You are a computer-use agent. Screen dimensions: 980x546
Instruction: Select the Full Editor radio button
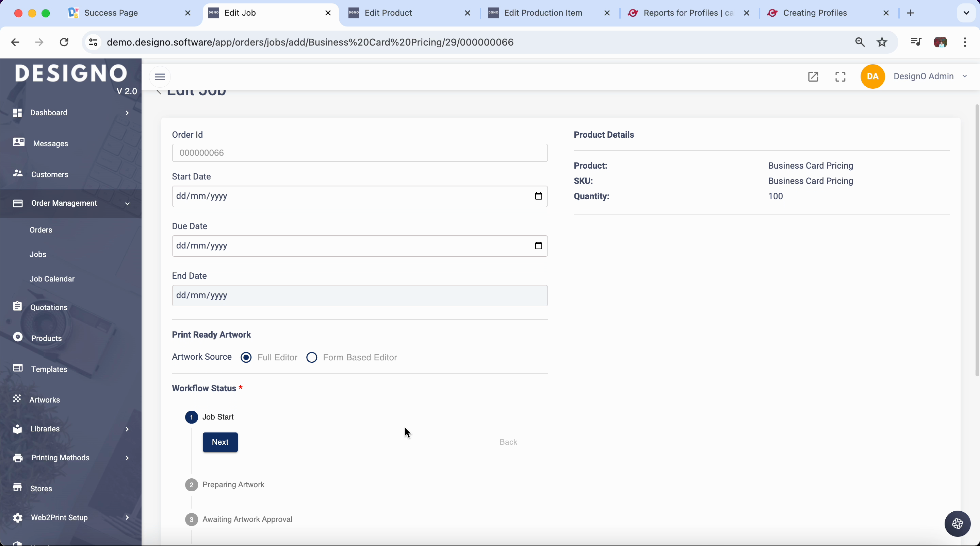coord(246,357)
